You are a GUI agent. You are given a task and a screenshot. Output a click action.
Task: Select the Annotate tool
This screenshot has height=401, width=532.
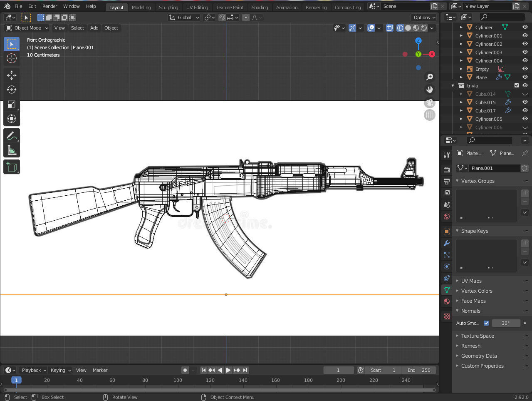[x=12, y=136]
